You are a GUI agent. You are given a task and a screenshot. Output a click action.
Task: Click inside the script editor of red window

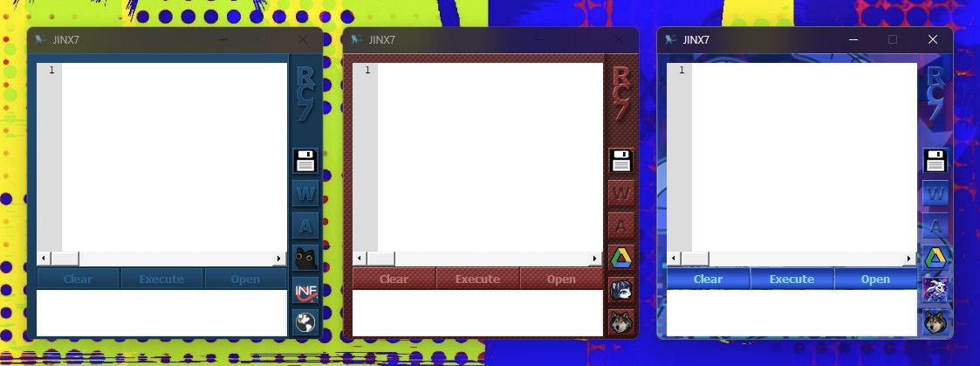[490, 157]
